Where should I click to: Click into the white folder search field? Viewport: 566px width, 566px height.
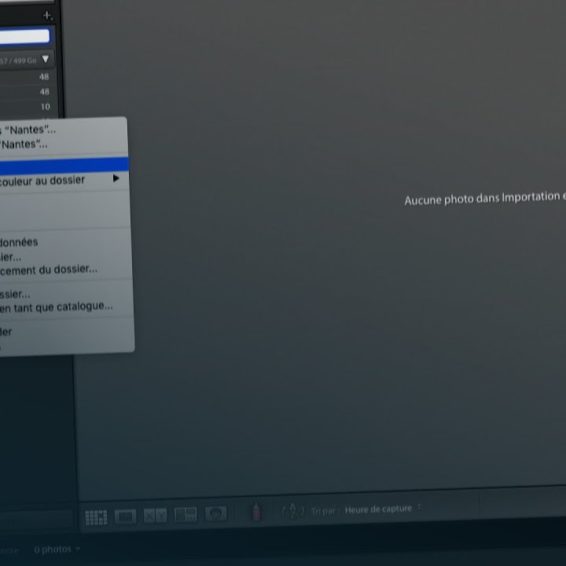pyautogui.click(x=25, y=36)
